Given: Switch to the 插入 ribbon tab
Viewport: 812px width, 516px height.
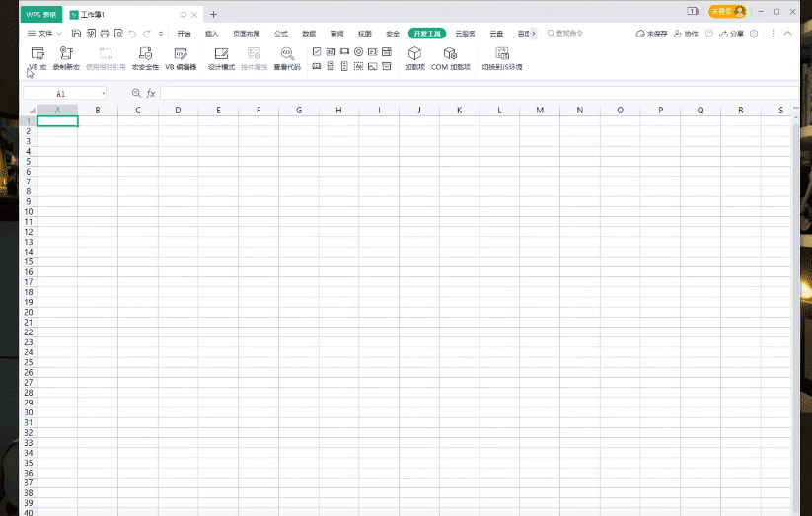Looking at the screenshot, I should click(212, 34).
